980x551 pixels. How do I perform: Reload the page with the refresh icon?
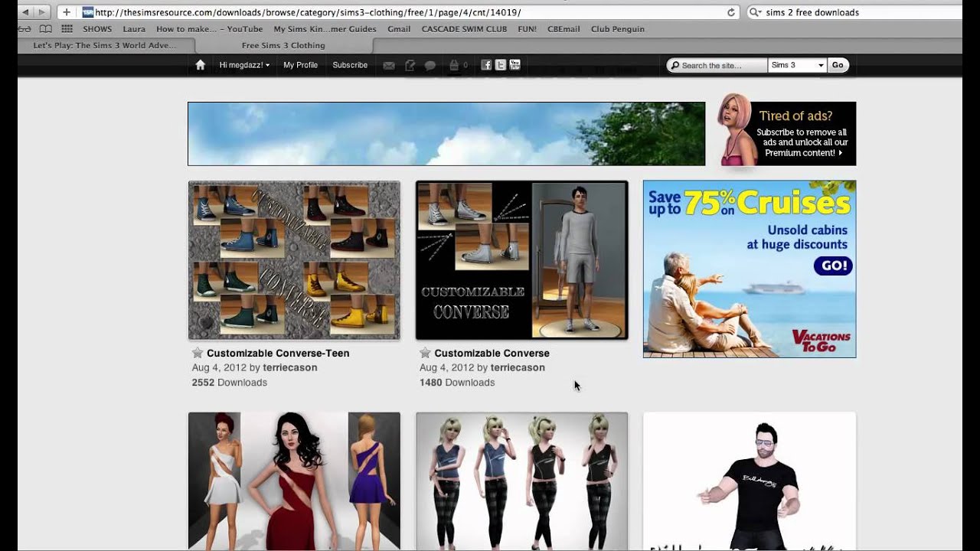731,12
